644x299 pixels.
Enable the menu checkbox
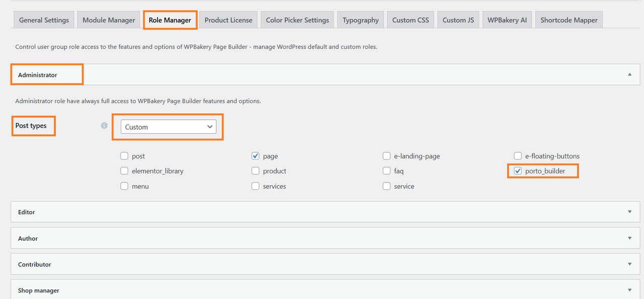pyautogui.click(x=124, y=186)
